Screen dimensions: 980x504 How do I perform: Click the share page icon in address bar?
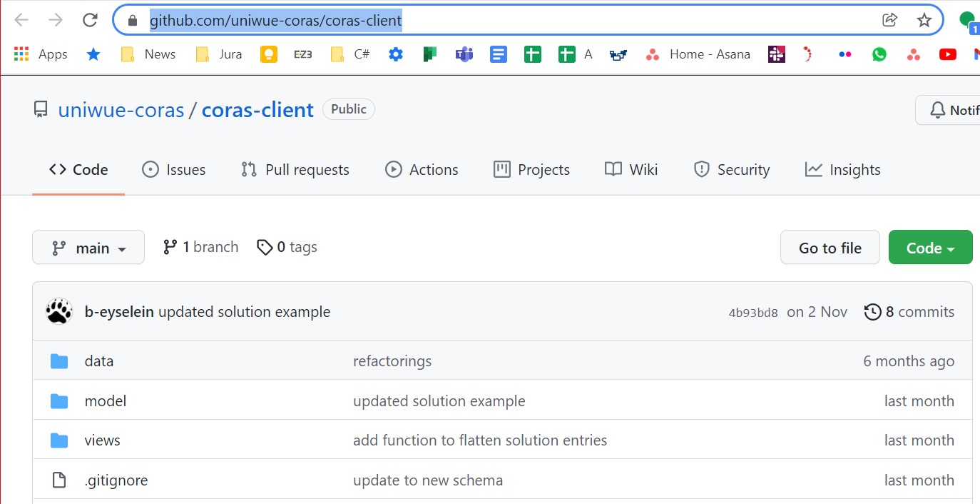point(889,20)
